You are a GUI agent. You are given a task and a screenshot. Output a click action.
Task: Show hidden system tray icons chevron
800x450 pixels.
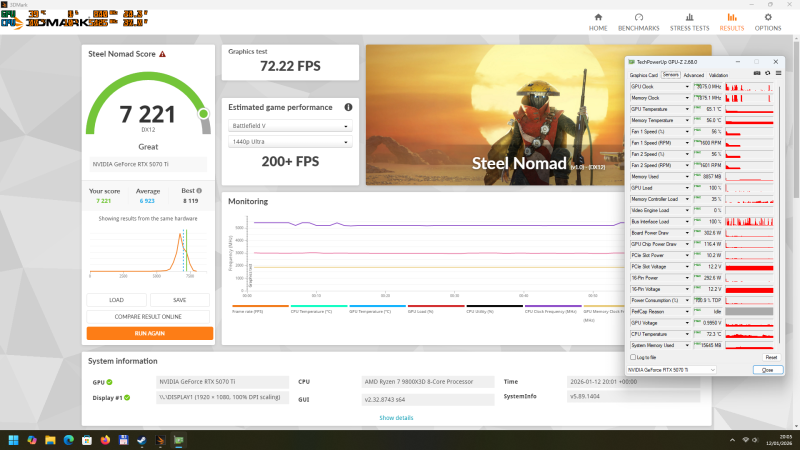[732, 440]
